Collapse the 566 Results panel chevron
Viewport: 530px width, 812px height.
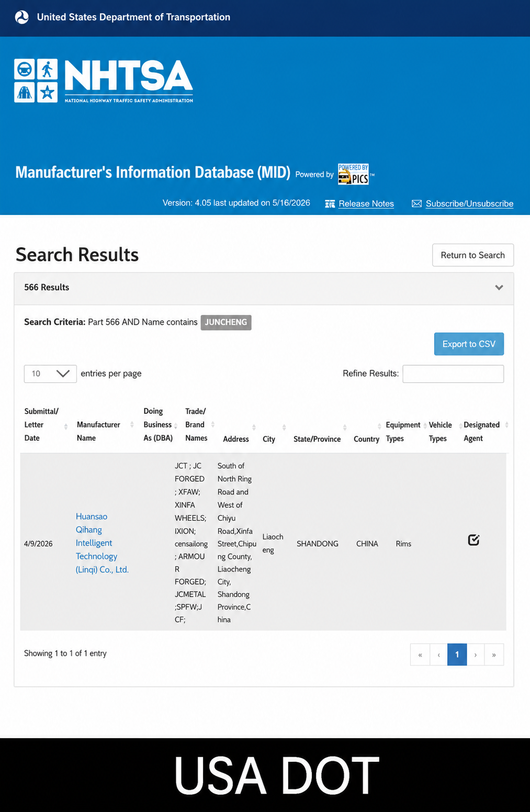point(499,287)
